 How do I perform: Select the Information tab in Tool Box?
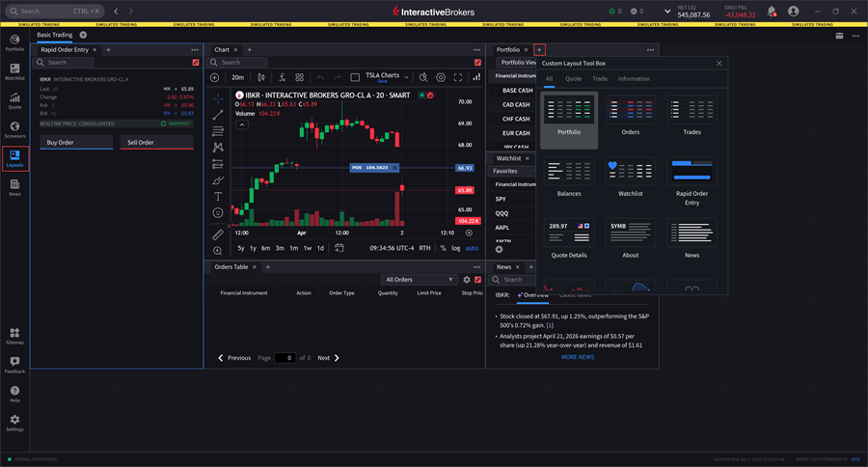(634, 79)
